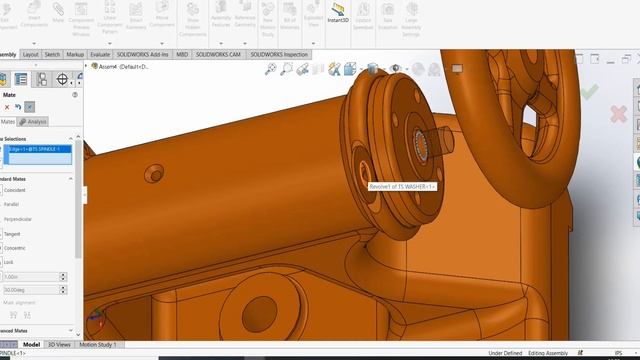640x360 pixels.
Task: Accept with the green checkmark in the viewport corner
Action: pyautogui.click(x=589, y=92)
